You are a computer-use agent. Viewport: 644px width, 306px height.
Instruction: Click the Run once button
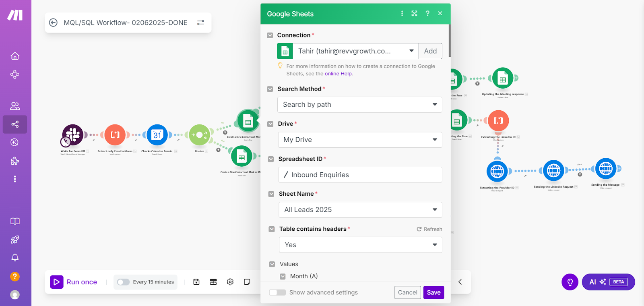pyautogui.click(x=74, y=282)
